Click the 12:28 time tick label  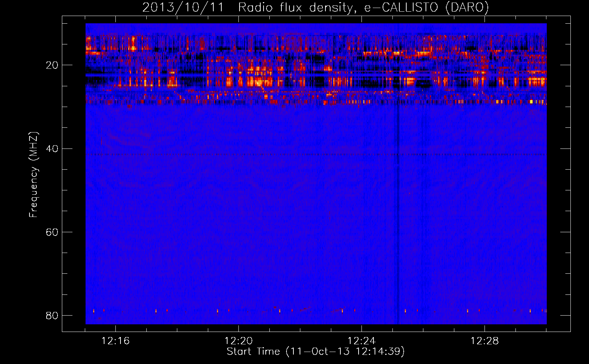(x=485, y=341)
